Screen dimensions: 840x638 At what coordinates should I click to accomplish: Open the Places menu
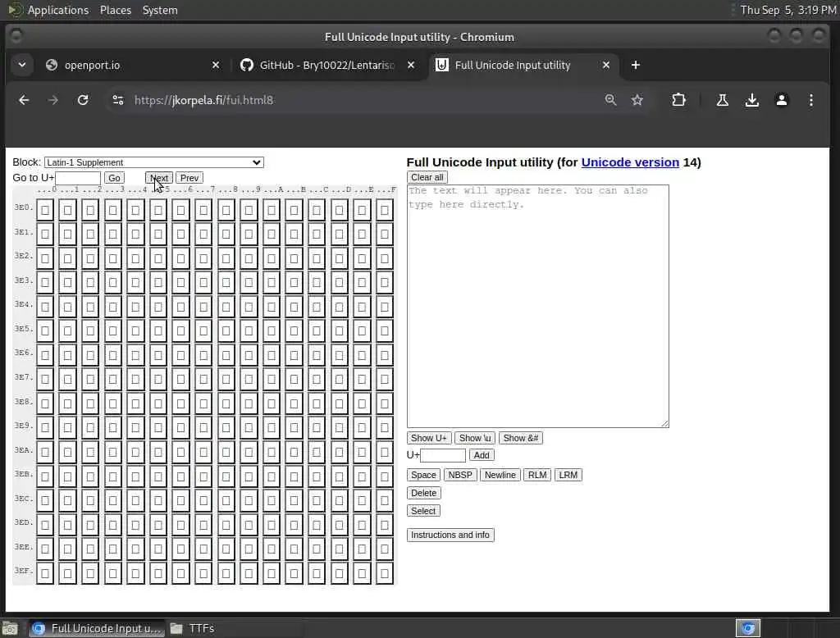pyautogui.click(x=116, y=10)
